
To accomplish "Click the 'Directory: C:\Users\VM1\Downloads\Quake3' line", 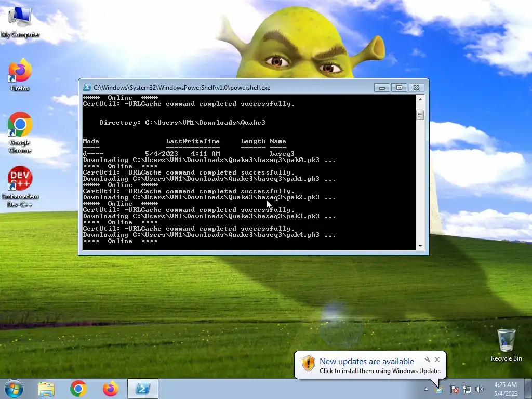I will click(x=182, y=123).
